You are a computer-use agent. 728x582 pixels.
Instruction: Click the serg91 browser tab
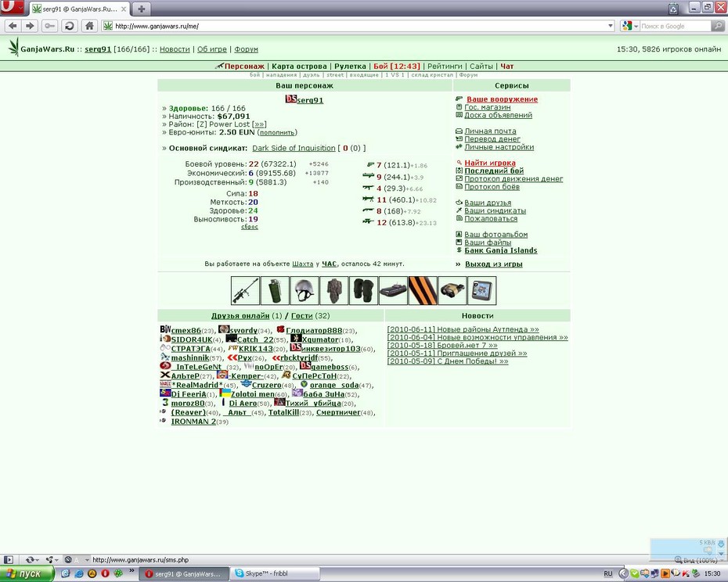point(80,9)
